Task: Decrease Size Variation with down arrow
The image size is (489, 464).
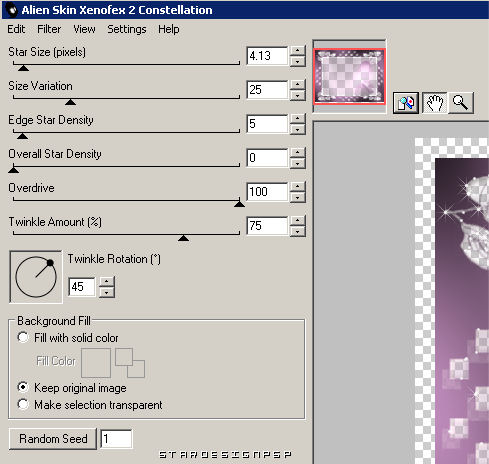Action: coord(297,96)
